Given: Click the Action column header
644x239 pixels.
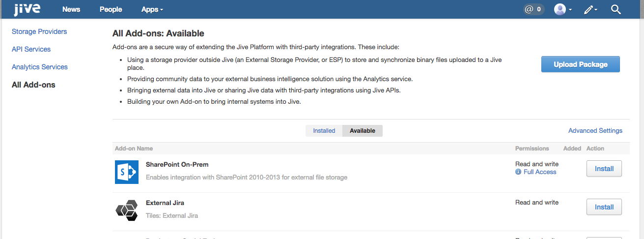Looking at the screenshot, I should pyautogui.click(x=595, y=149).
